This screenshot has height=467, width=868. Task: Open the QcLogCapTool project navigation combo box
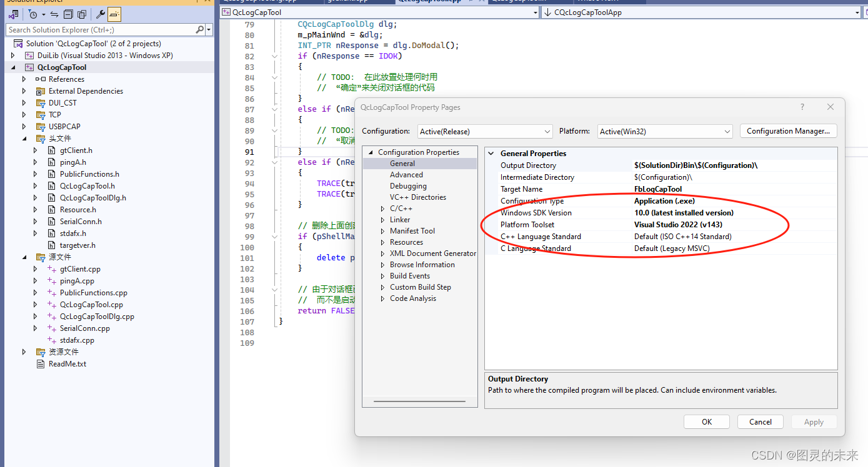[x=379, y=12]
